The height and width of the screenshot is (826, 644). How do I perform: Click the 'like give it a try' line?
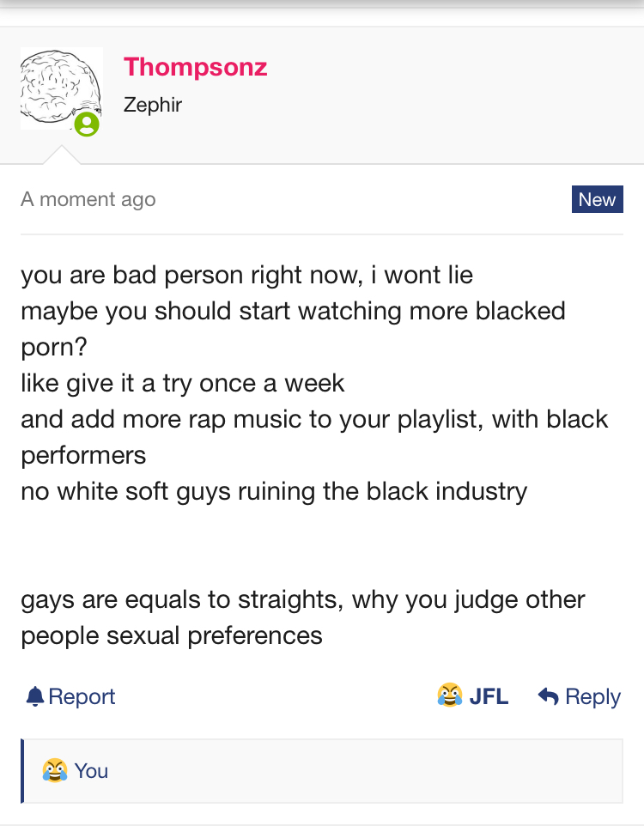click(x=182, y=383)
